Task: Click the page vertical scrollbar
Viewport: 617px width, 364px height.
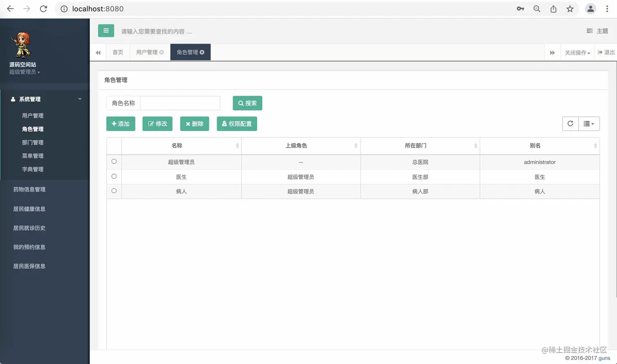Action: 615,179
